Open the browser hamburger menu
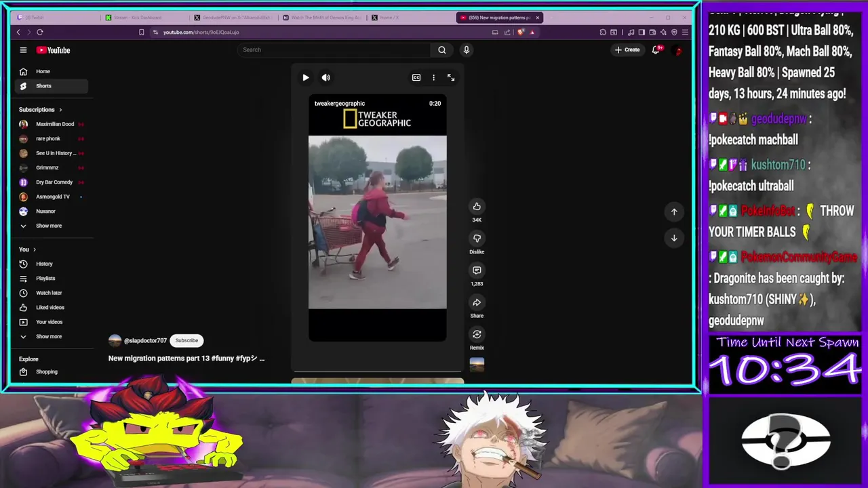Viewport: 868px width, 488px height. (685, 32)
